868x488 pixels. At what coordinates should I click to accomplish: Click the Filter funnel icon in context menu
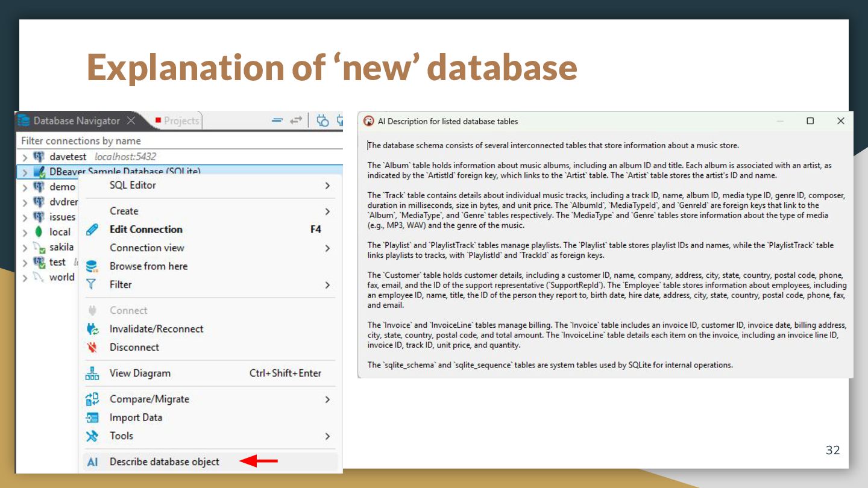click(92, 284)
